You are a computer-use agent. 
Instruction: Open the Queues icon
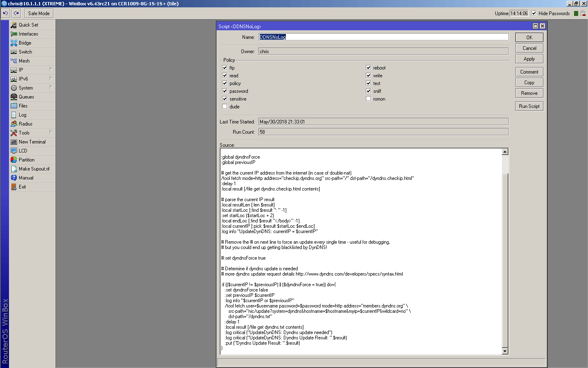(14, 97)
